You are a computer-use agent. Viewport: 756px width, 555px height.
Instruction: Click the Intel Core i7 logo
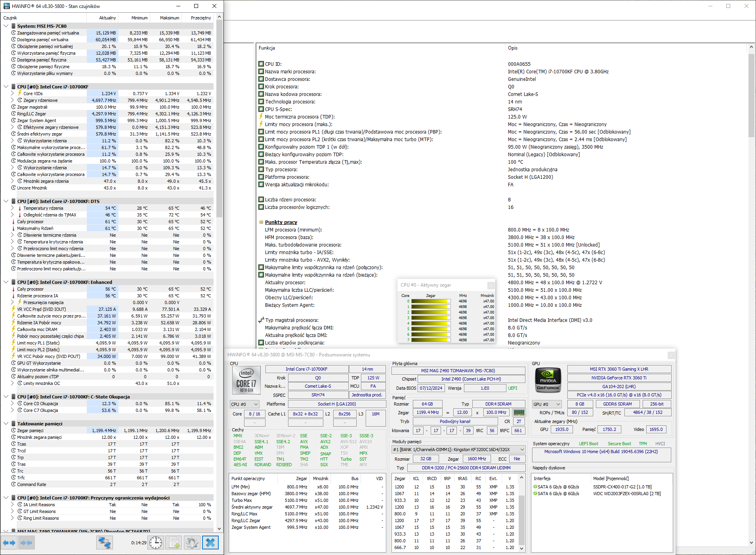[x=246, y=380]
